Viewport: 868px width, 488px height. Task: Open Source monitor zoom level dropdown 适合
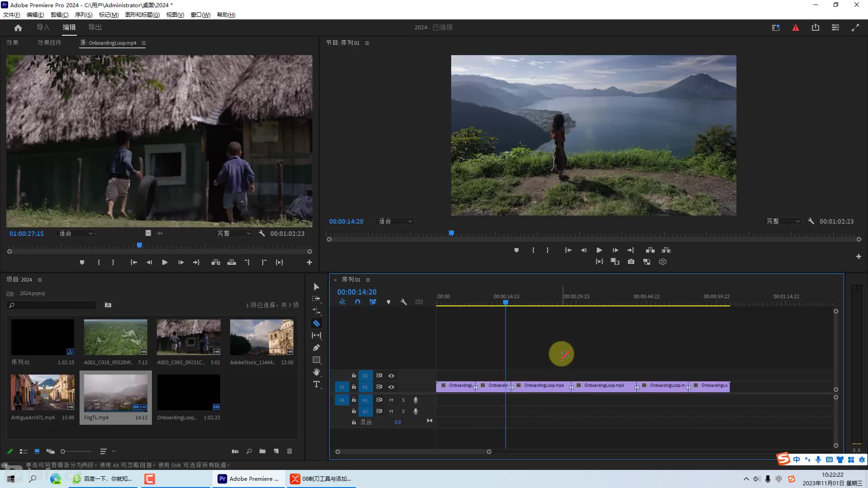[x=75, y=234]
